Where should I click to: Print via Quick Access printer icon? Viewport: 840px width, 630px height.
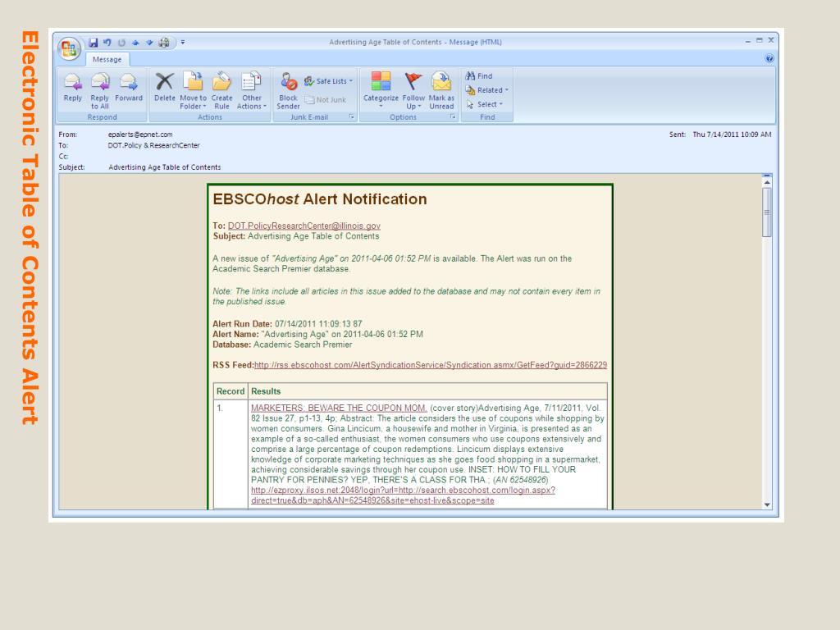click(164, 43)
